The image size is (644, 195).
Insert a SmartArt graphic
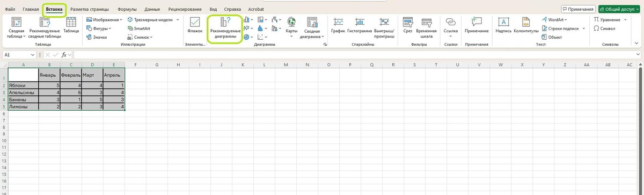(x=138, y=28)
